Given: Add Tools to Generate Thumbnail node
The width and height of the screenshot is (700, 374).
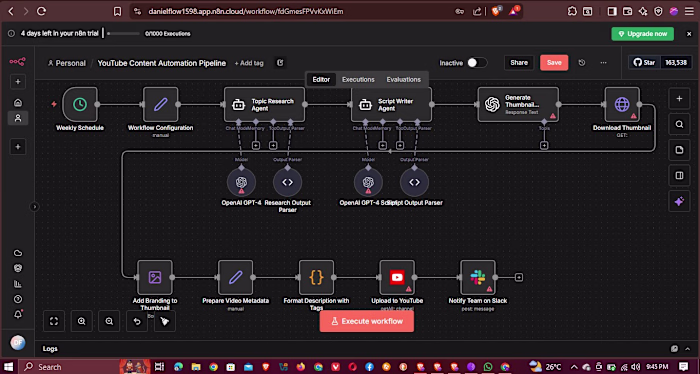Looking at the screenshot, I should pos(544,145).
